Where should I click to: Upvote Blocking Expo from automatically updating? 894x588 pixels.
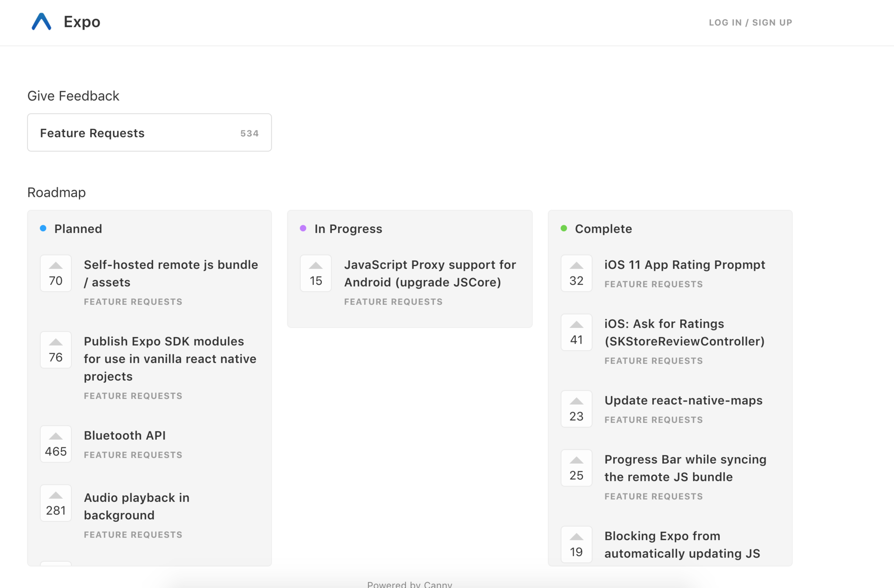pyautogui.click(x=576, y=544)
